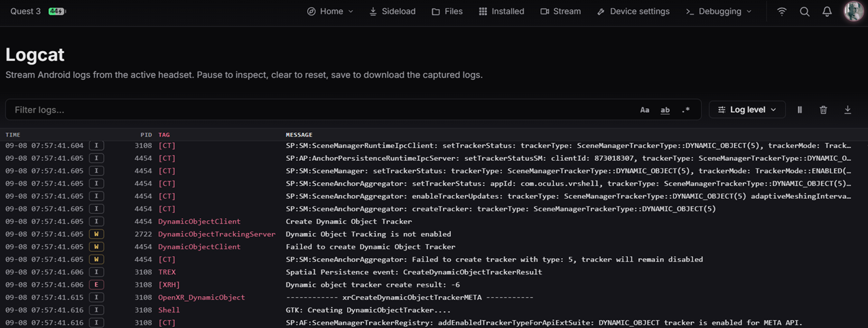
Task: Click the I badge on the TREX row
Action: coord(96,272)
